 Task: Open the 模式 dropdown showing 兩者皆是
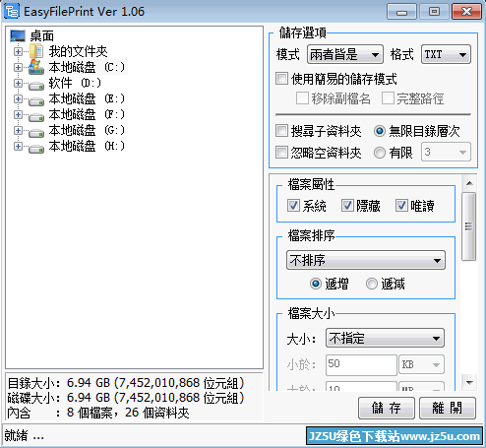(x=345, y=54)
